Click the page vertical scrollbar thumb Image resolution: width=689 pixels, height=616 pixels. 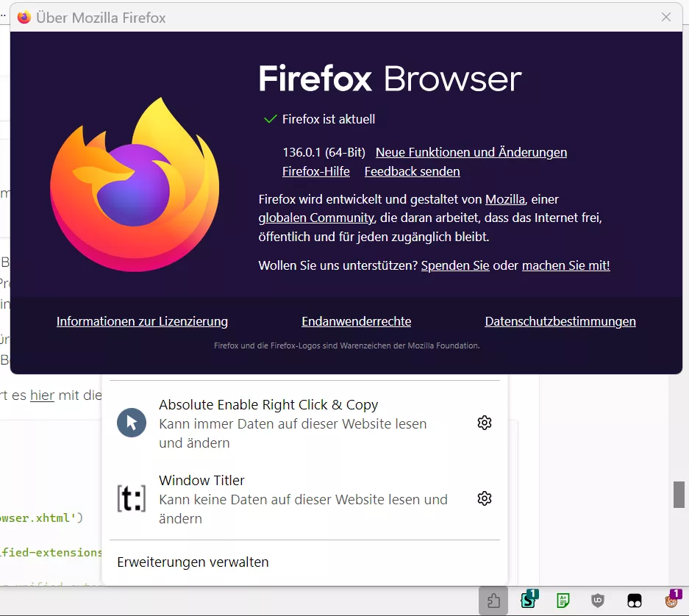[x=679, y=495]
